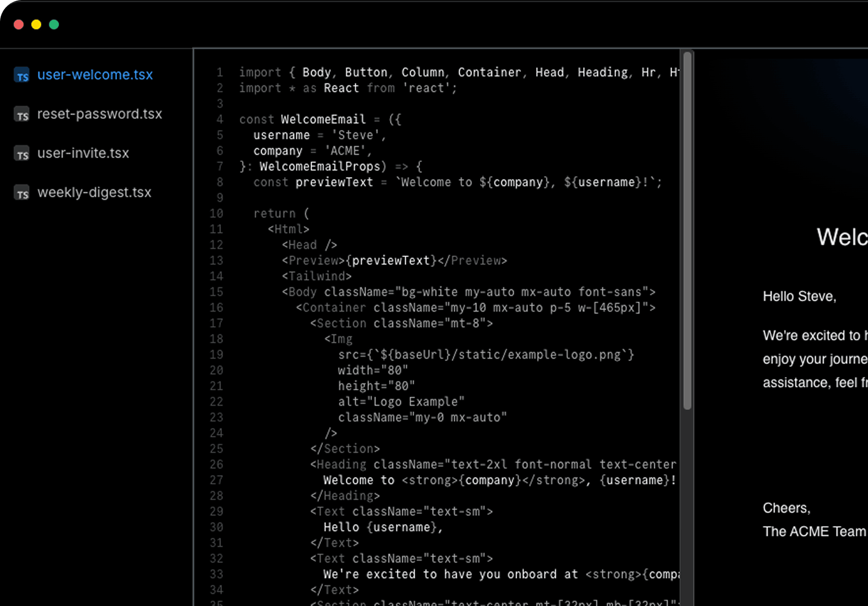Select weekly-digest.tsx in the file list
Image resolution: width=868 pixels, height=606 pixels.
[x=94, y=193]
